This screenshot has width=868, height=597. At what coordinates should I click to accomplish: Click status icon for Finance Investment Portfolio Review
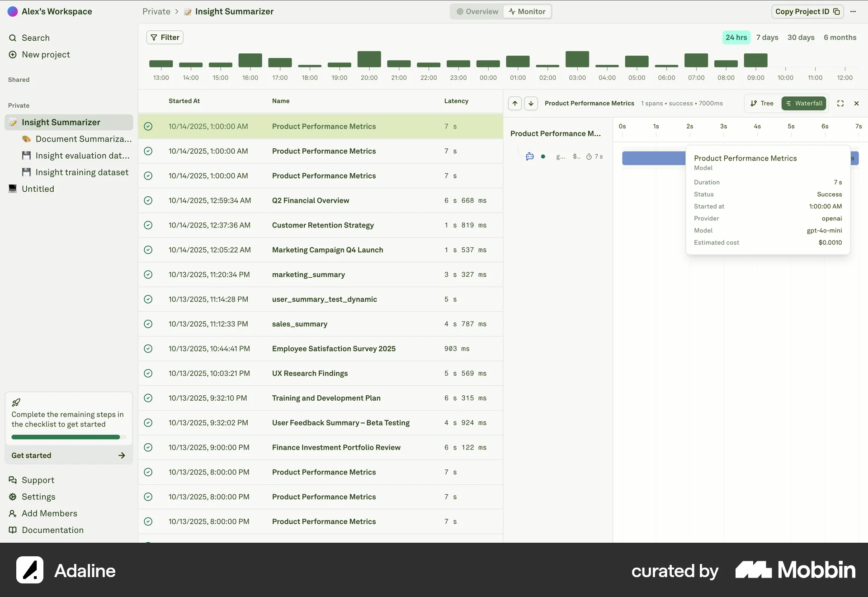(x=148, y=447)
